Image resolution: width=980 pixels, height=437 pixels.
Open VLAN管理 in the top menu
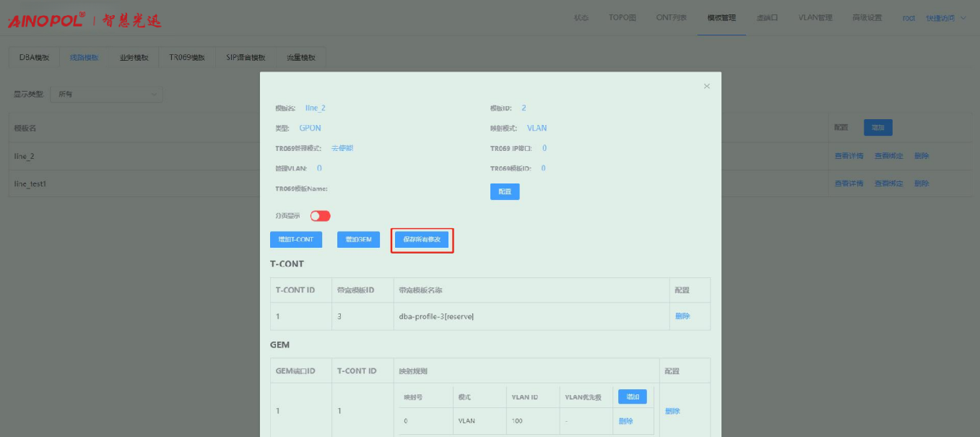[x=815, y=18]
